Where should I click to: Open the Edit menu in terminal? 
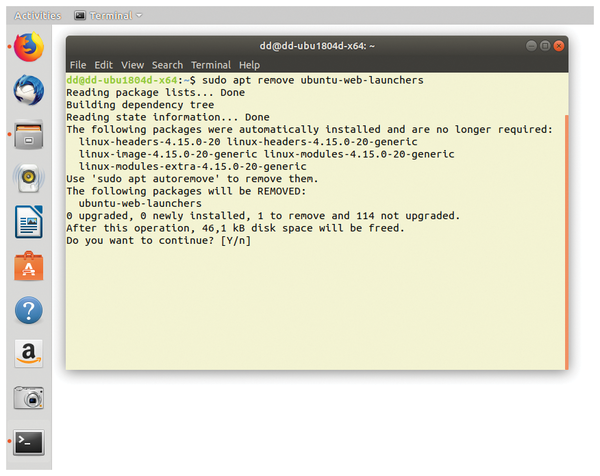click(104, 65)
